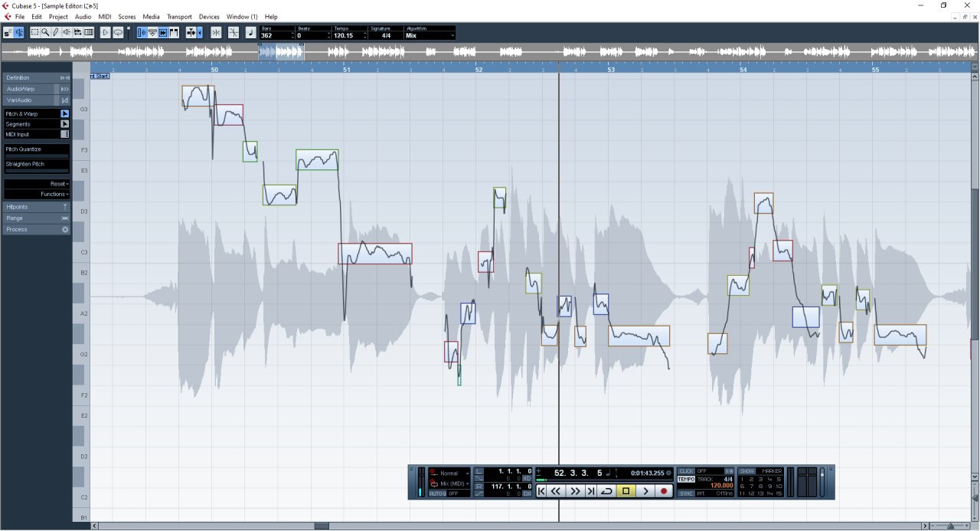Toggle the Audition Loop icon
Screen dimensions: 980x531
click(118, 33)
